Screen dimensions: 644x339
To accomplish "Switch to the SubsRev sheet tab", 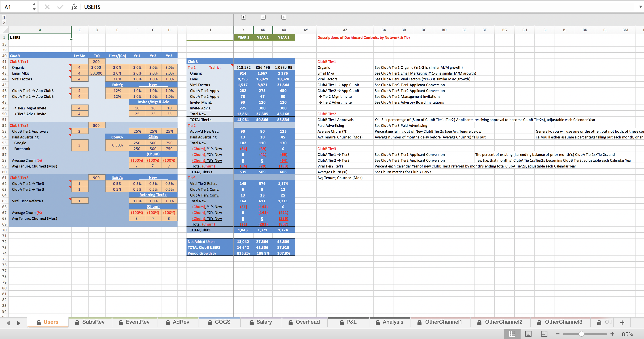I will click(90, 322).
